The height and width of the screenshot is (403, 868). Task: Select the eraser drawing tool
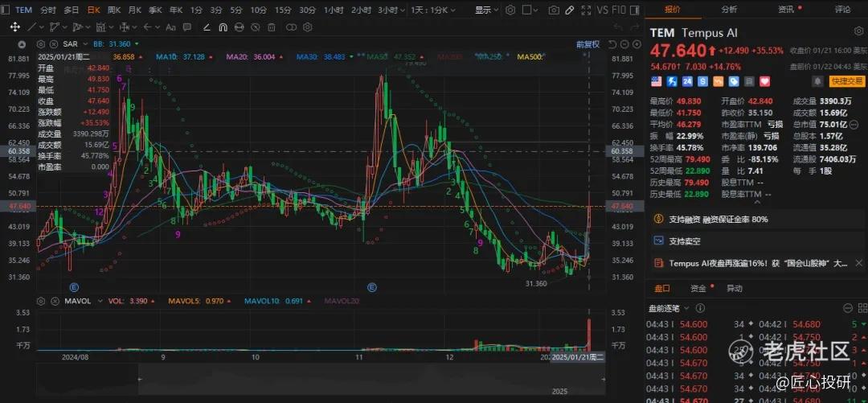point(207,27)
